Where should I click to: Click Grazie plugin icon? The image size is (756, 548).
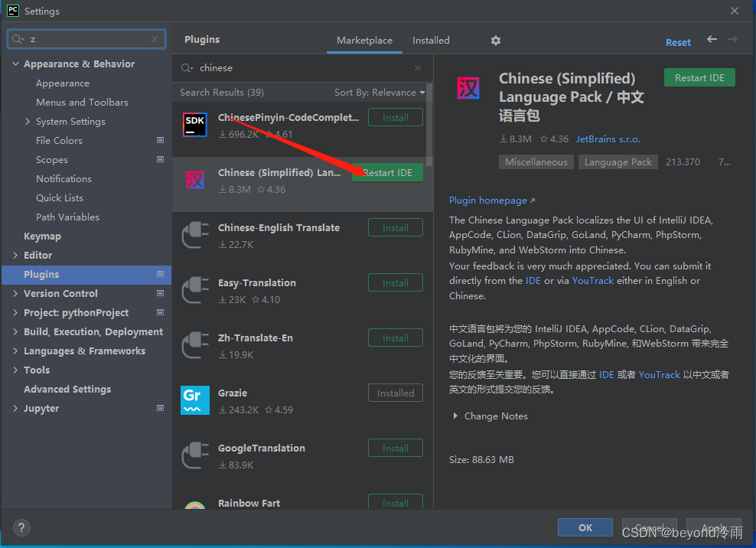195,400
